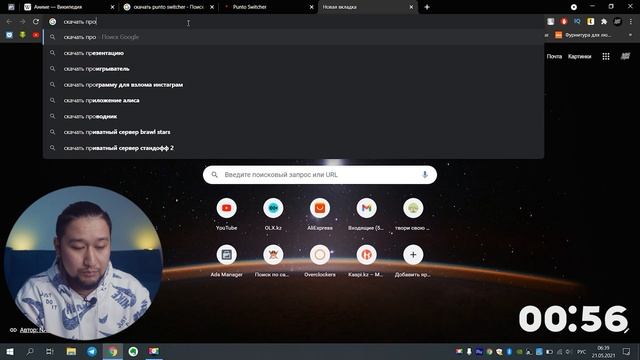Start voice search via microphone icon
Image resolution: width=640 pixels, height=360 pixels.
point(424,175)
